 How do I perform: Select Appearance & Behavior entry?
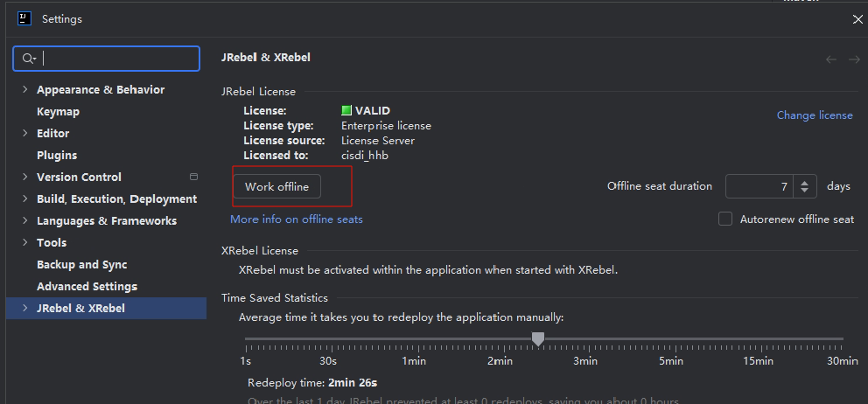point(101,90)
